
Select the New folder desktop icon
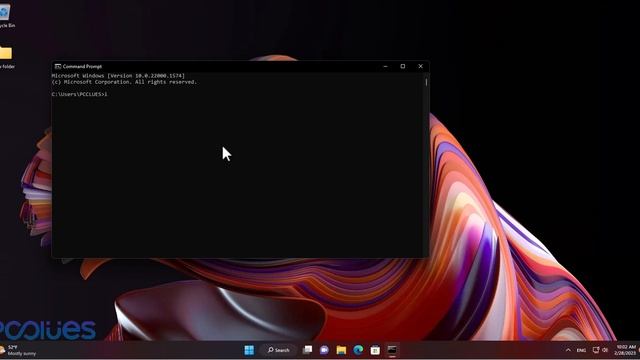pos(6,57)
